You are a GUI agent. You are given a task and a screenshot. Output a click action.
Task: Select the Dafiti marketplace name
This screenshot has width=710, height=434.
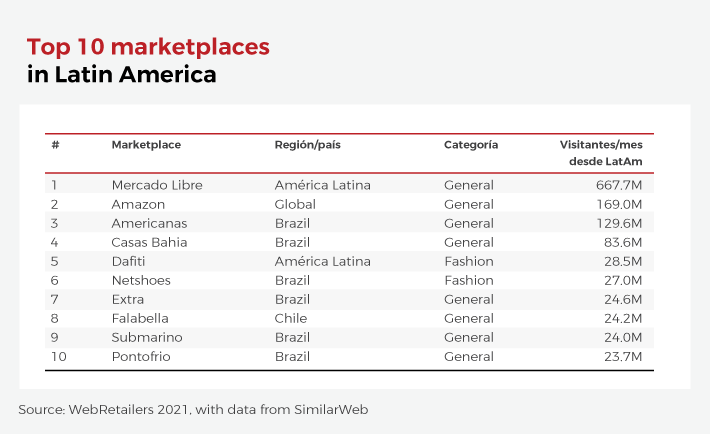[131, 261]
